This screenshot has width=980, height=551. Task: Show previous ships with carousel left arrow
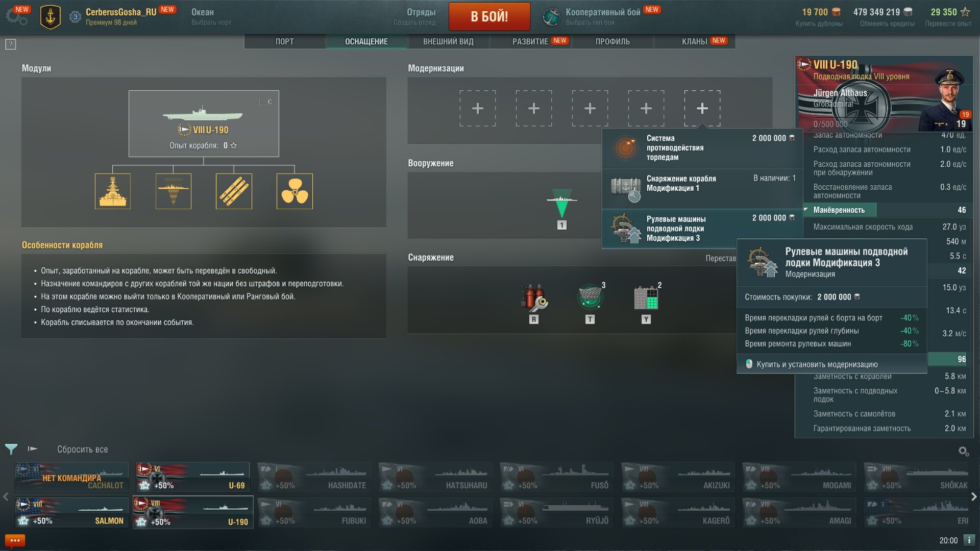(6, 496)
